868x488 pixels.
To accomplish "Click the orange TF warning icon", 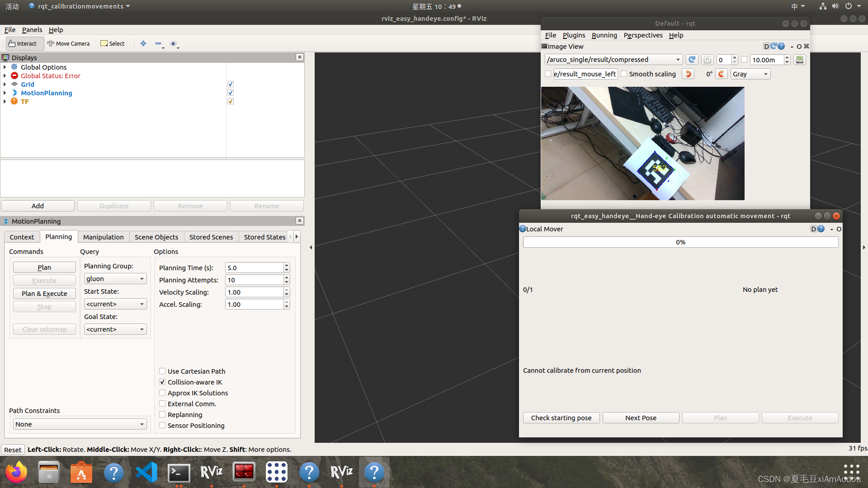I will click(14, 102).
